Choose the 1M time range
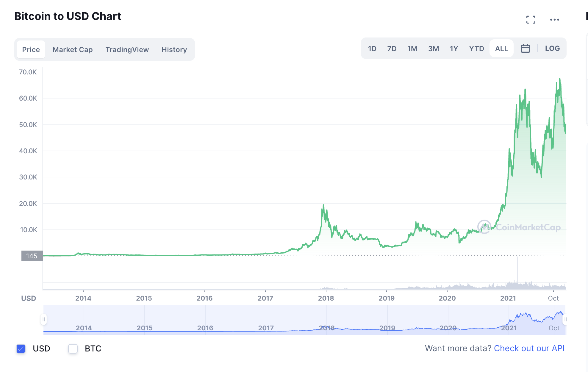Viewport: 588px width, 372px height. tap(412, 49)
